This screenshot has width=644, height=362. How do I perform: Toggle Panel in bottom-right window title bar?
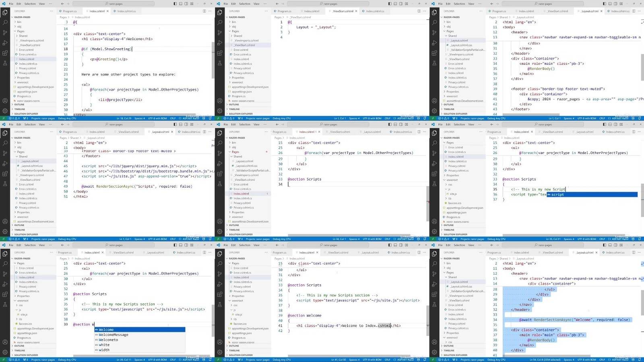[610, 245]
